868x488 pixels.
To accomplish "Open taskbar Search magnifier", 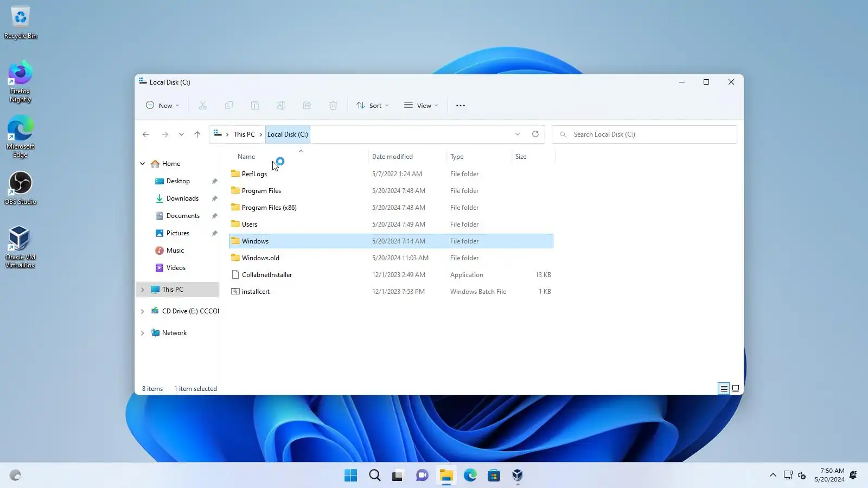I will 375,476.
